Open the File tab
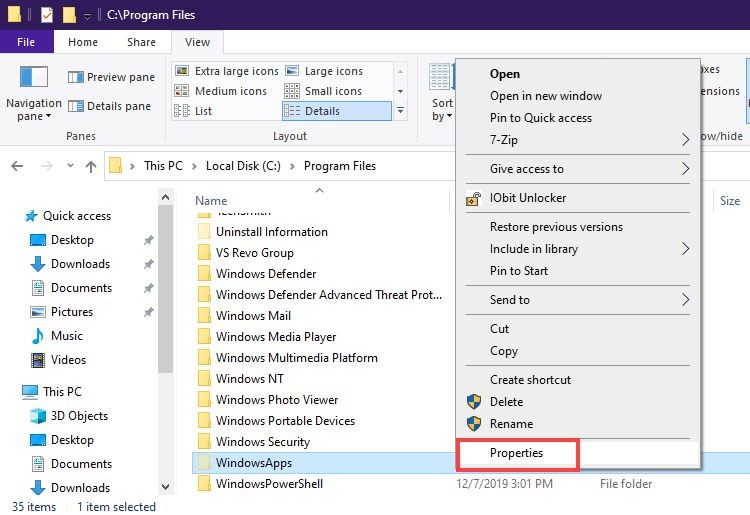This screenshot has height=515, width=750. (26, 42)
